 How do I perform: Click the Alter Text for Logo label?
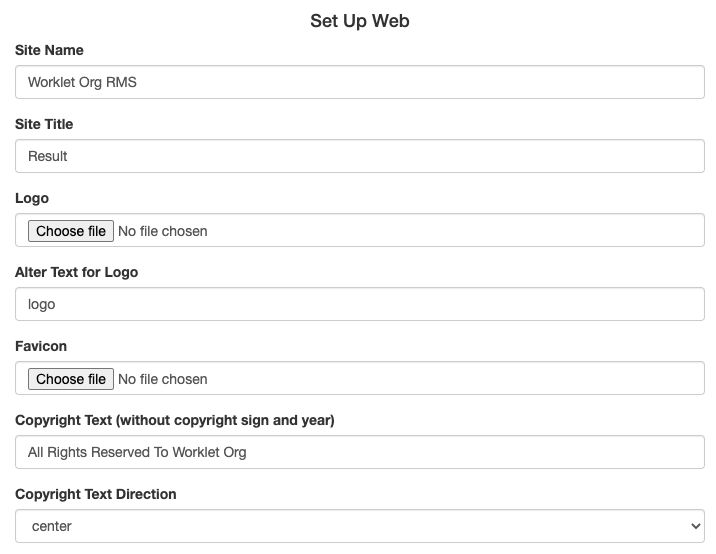click(x=76, y=272)
